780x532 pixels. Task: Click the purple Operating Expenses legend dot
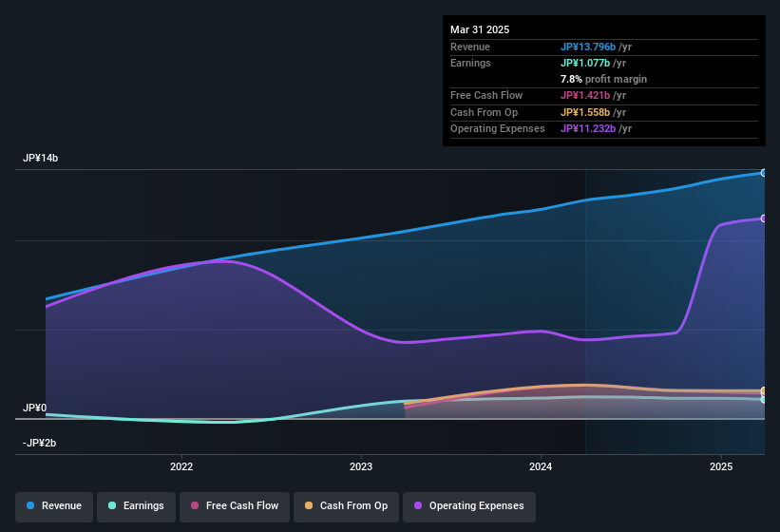[x=418, y=505]
